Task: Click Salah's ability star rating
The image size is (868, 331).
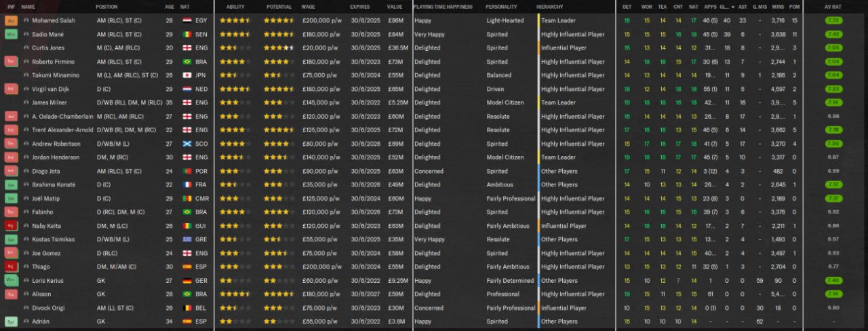Action: pyautogui.click(x=235, y=20)
